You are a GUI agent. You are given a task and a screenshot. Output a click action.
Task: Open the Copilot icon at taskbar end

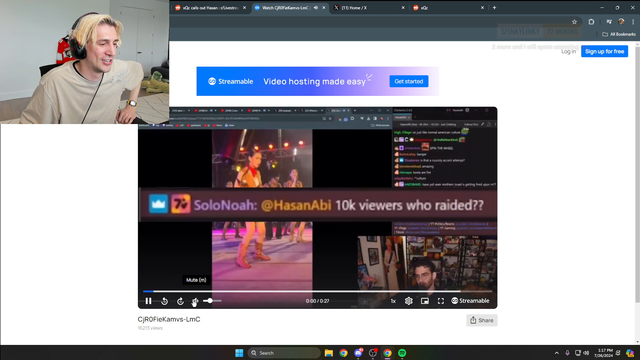point(630,353)
